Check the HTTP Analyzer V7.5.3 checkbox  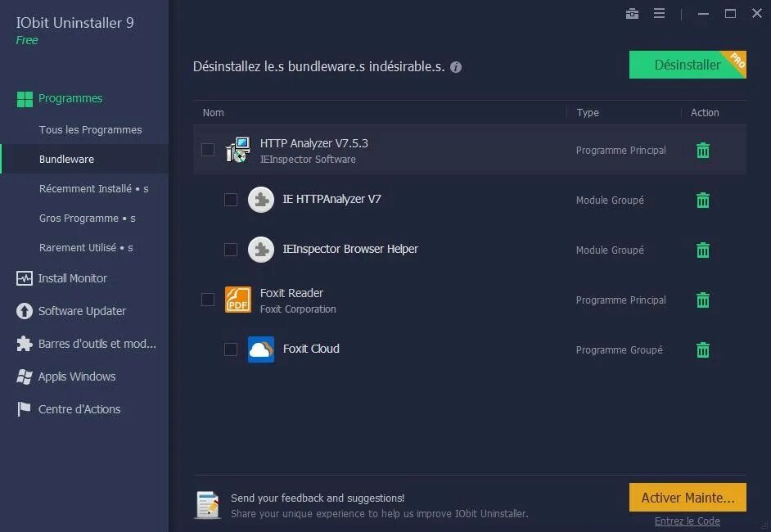coord(208,150)
